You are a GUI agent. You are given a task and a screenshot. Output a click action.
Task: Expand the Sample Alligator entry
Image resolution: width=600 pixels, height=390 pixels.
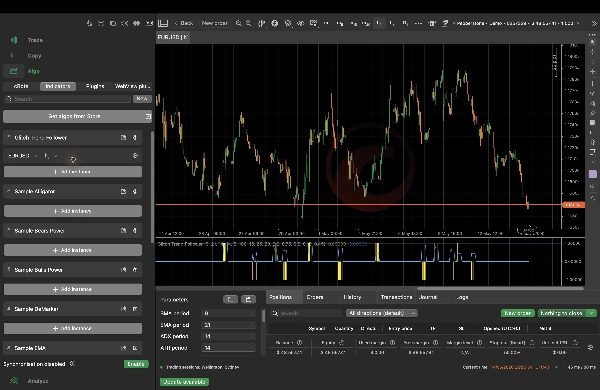tap(8, 191)
